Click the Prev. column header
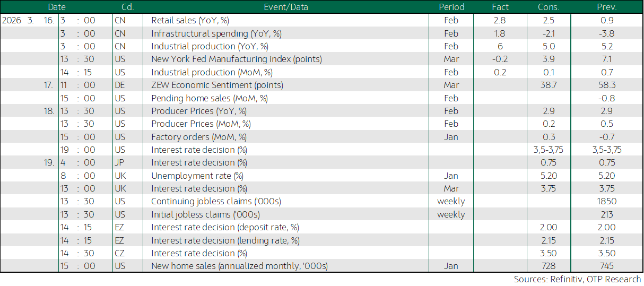The height and width of the screenshot is (286, 644). point(606,7)
